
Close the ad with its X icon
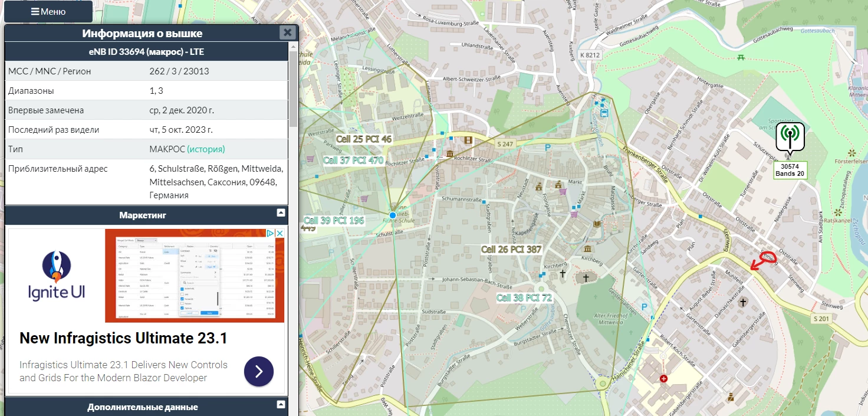tap(280, 234)
